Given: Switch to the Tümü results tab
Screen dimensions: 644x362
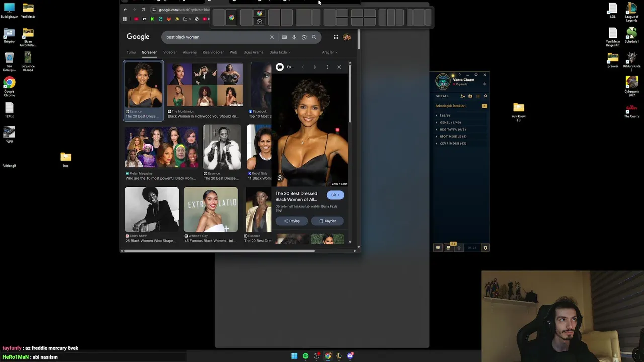Looking at the screenshot, I should tap(131, 52).
